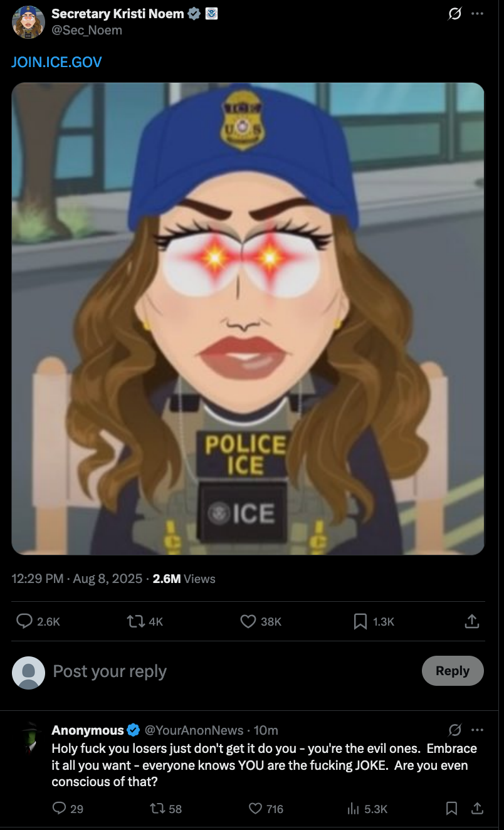Open the Grok icon on the main post

(455, 14)
